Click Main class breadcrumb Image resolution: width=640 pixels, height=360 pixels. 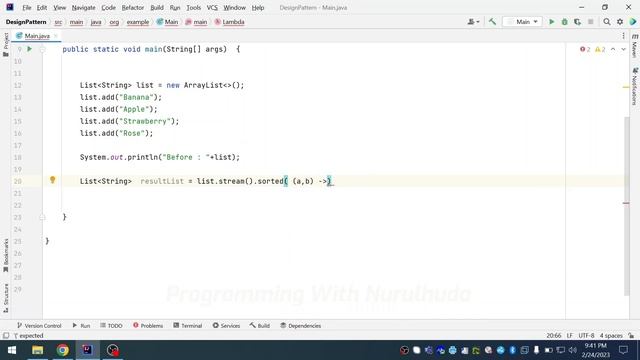(168, 22)
